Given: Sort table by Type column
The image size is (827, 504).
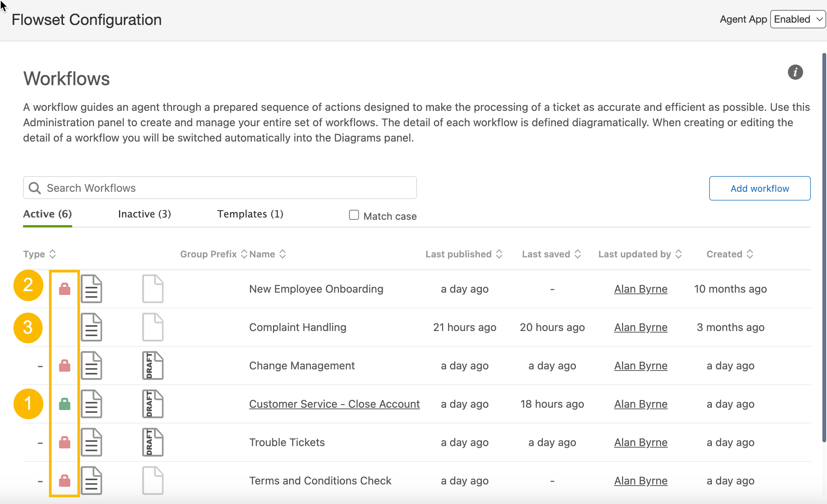Looking at the screenshot, I should [40, 254].
